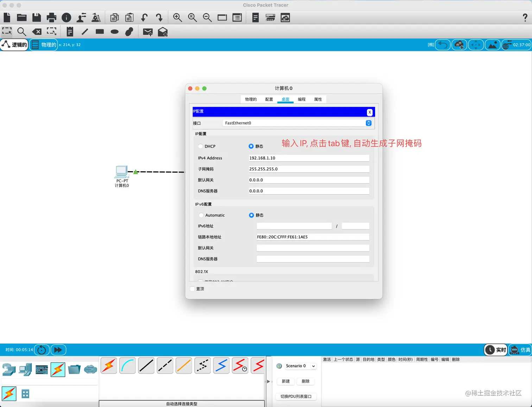
Task: Switch to 实时 realtime mode
Action: 496,350
